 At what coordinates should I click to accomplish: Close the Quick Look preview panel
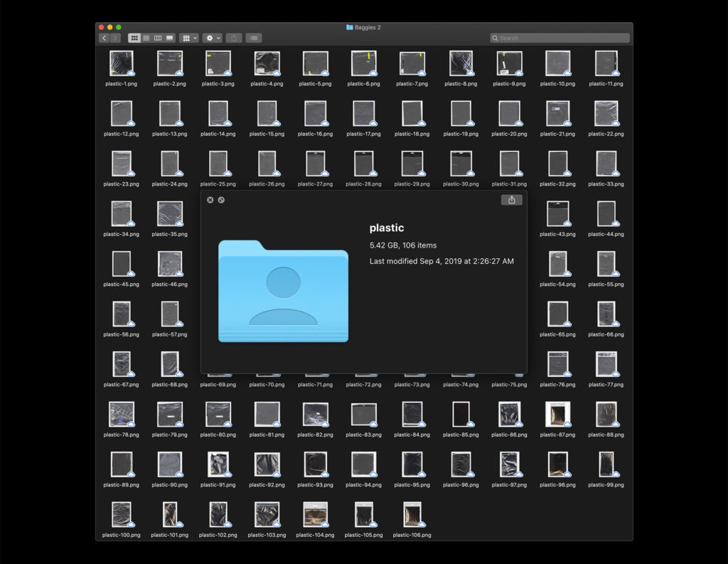click(210, 200)
